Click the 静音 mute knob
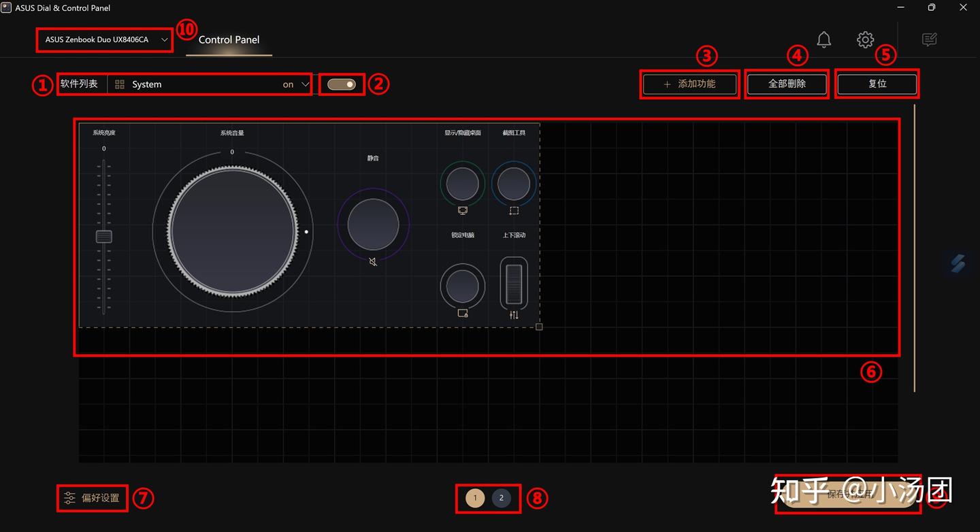The height and width of the screenshot is (532, 980). (x=373, y=225)
